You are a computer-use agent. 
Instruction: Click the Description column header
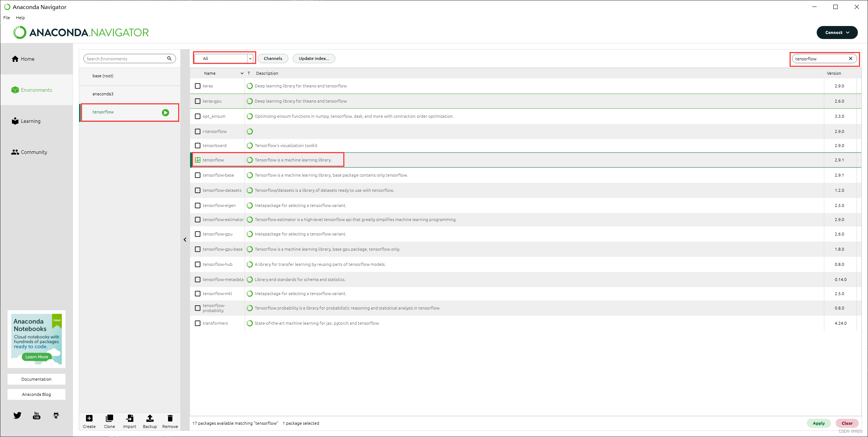(x=267, y=73)
